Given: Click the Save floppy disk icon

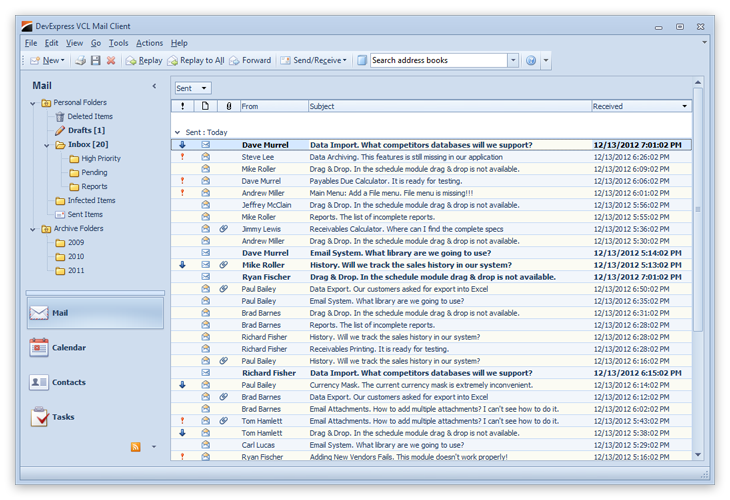Looking at the screenshot, I should 95,61.
